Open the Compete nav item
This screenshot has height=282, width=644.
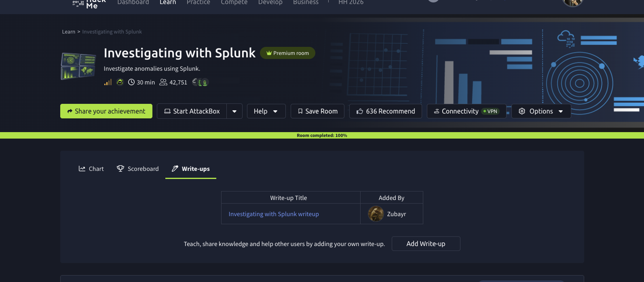tap(234, 3)
